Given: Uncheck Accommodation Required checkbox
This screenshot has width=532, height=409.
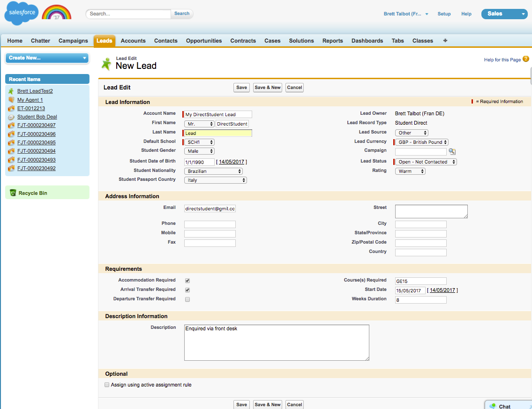Looking at the screenshot, I should click(187, 281).
